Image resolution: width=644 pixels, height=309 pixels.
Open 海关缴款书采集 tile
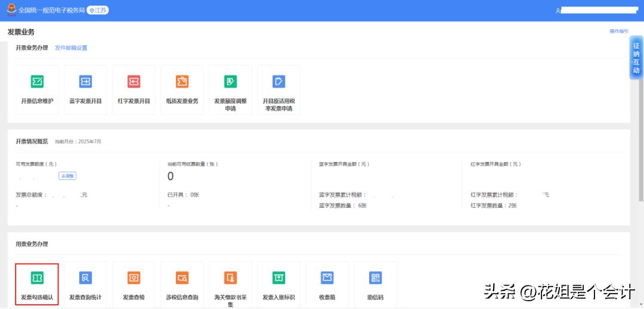(x=230, y=285)
